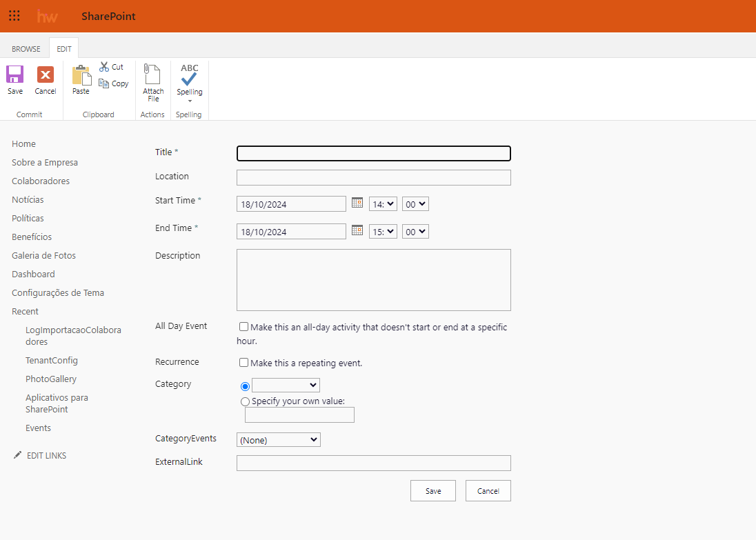
Task: Open the app launcher waffle icon
Action: (14, 16)
